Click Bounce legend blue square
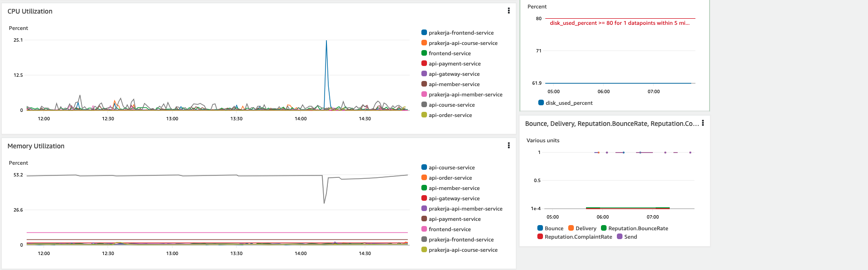 pyautogui.click(x=540, y=228)
